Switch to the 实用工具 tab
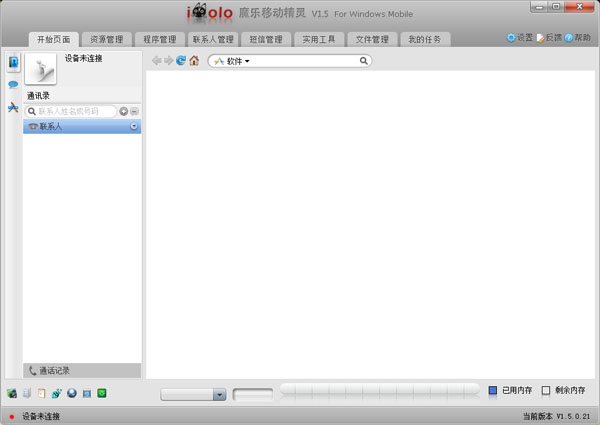This screenshot has height=425, width=600. pyautogui.click(x=319, y=39)
